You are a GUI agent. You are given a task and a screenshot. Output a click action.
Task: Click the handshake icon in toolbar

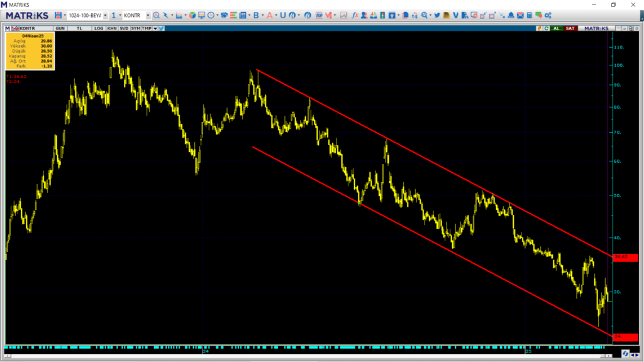click(224, 15)
